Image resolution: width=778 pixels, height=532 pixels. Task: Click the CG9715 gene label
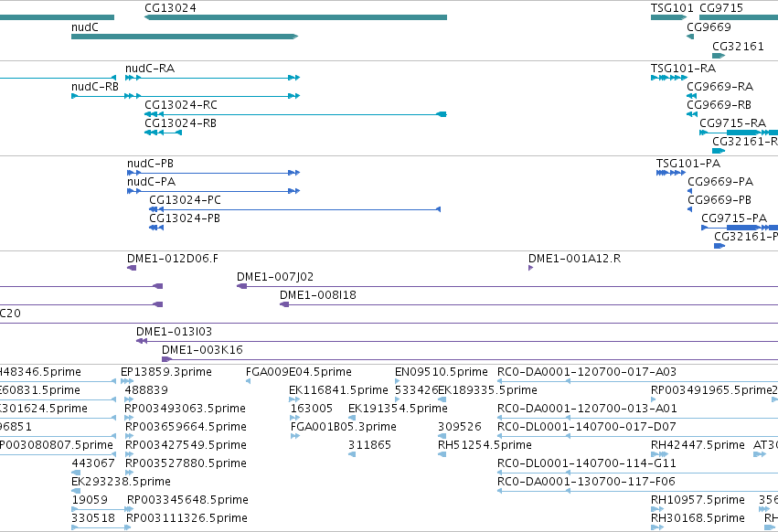click(721, 8)
